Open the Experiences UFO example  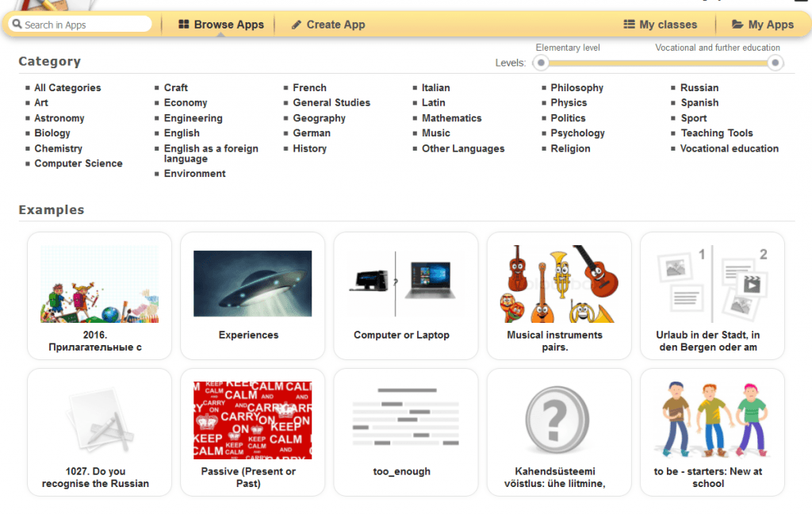pos(253,296)
